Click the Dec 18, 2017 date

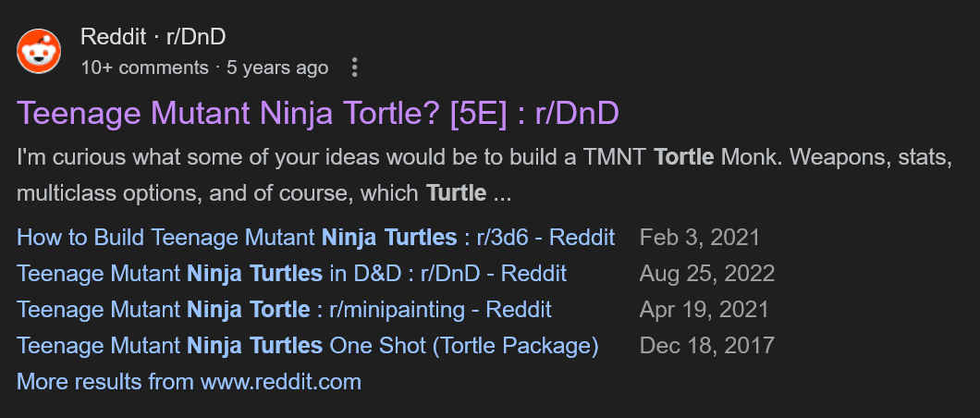706,346
